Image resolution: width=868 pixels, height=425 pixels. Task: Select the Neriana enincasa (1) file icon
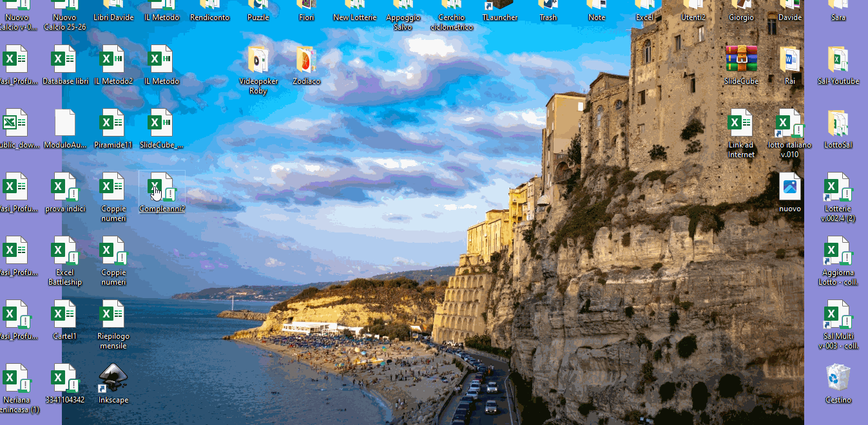coord(16,378)
